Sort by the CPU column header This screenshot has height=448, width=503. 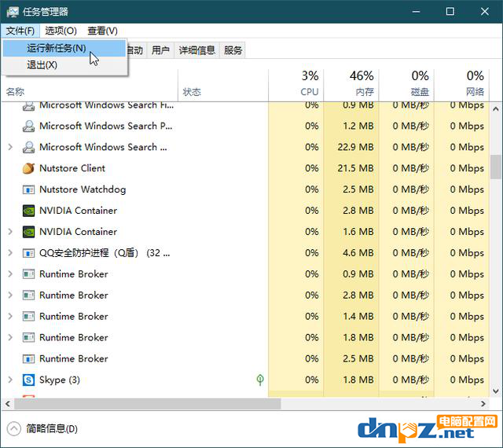tap(296, 85)
